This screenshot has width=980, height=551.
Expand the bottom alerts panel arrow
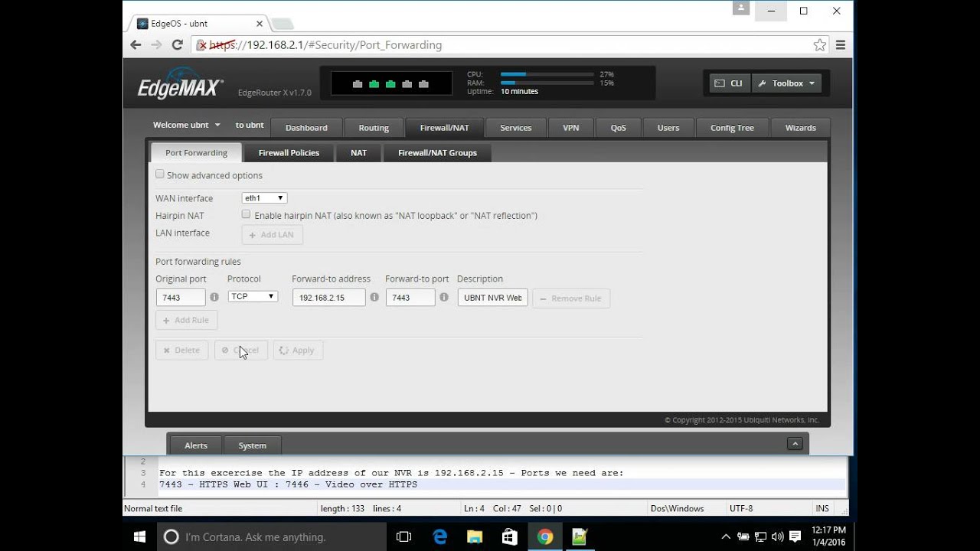click(795, 444)
